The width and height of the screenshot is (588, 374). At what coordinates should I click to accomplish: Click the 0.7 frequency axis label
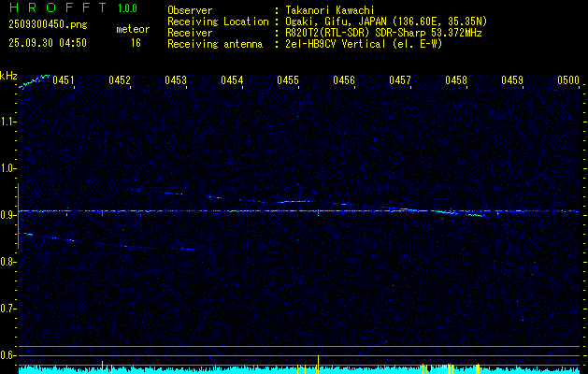[x=8, y=308]
